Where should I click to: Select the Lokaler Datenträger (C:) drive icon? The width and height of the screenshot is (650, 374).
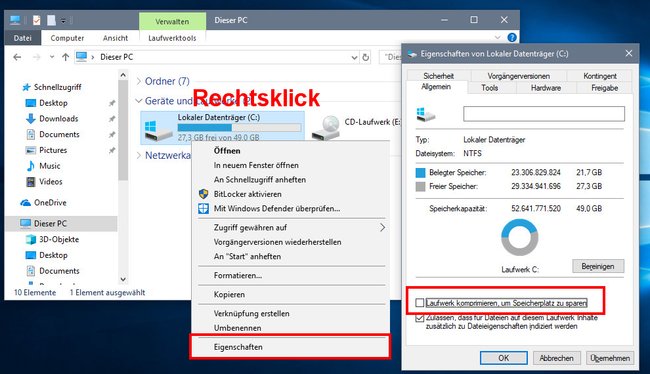click(158, 130)
